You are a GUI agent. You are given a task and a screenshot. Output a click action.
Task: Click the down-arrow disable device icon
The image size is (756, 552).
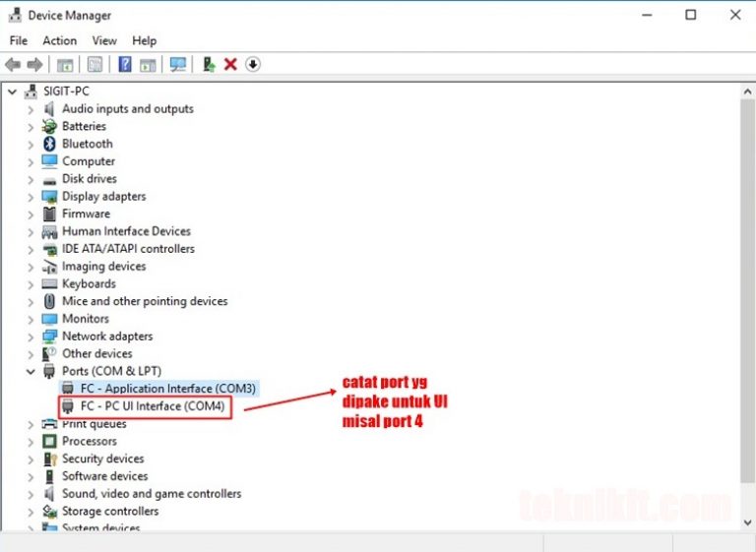click(x=253, y=65)
